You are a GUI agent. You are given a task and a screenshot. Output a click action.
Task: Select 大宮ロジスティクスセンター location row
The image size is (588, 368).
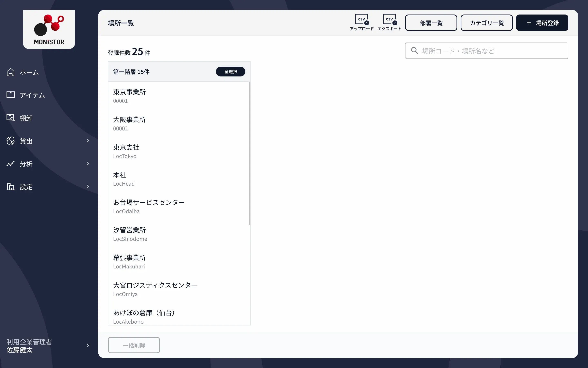pyautogui.click(x=178, y=289)
